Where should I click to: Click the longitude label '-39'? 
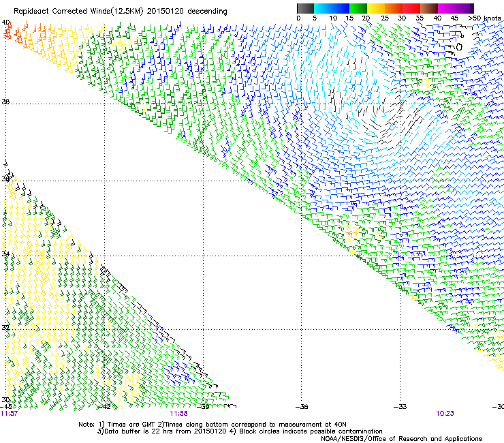tap(203, 407)
